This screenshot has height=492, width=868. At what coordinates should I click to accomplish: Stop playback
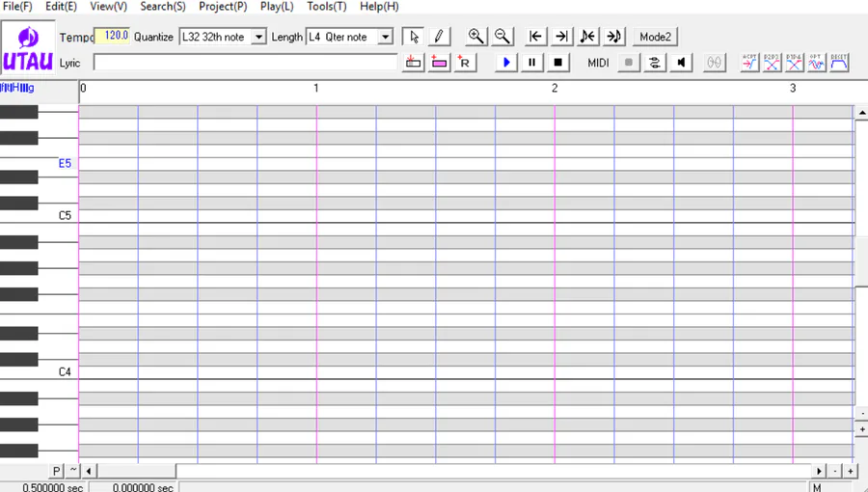point(558,63)
